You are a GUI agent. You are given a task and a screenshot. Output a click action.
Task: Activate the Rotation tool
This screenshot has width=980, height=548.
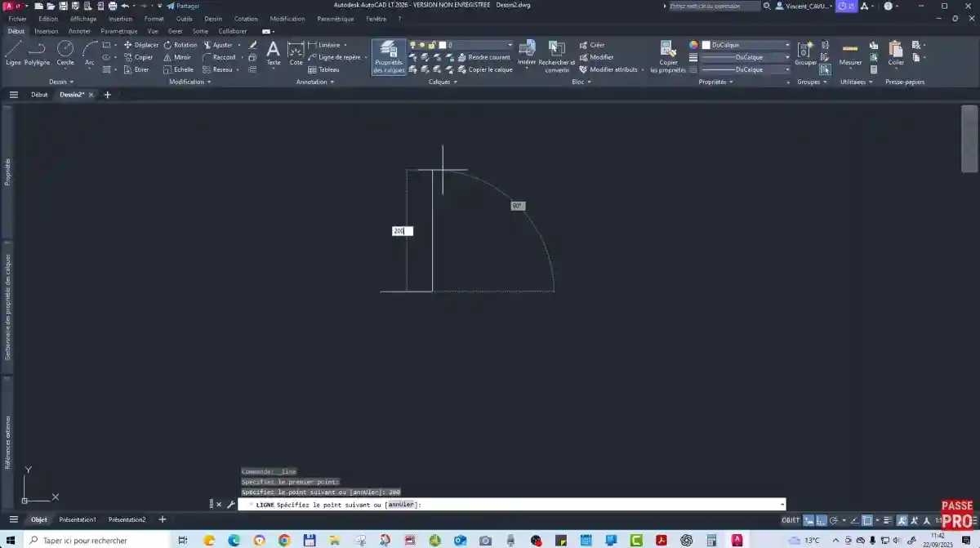click(180, 45)
